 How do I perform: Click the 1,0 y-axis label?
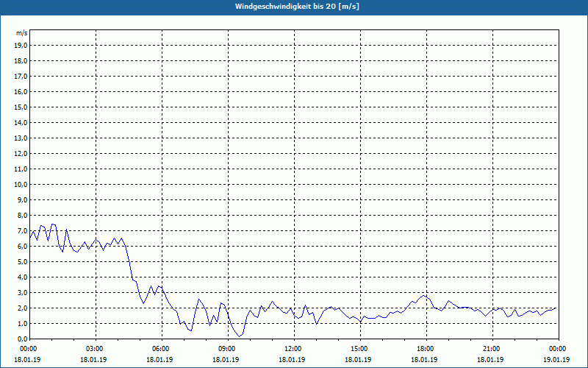tap(22, 324)
